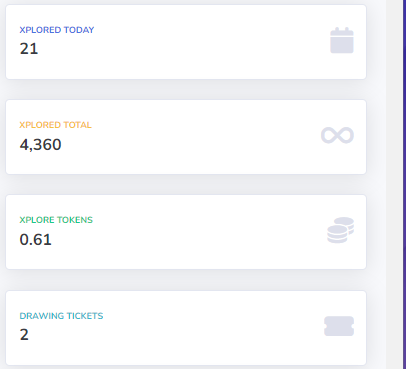Click the 4,360 total count
This screenshot has height=369, width=406.
click(40, 144)
